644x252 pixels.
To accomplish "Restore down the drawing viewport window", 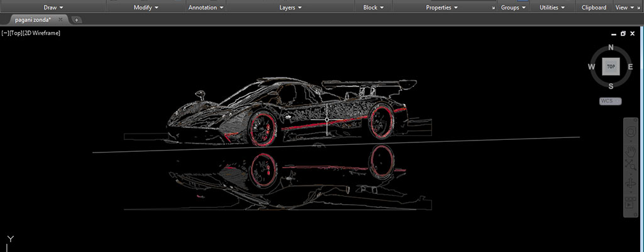I will click(623, 34).
